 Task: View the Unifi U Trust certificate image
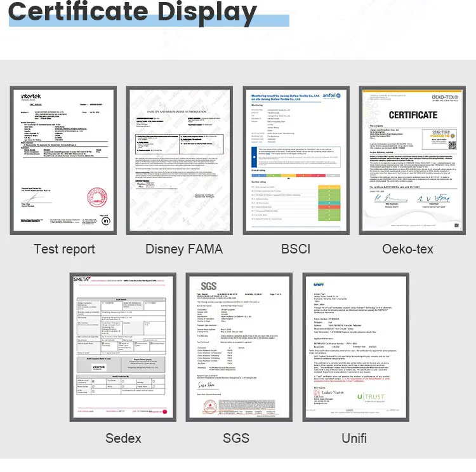(x=356, y=347)
